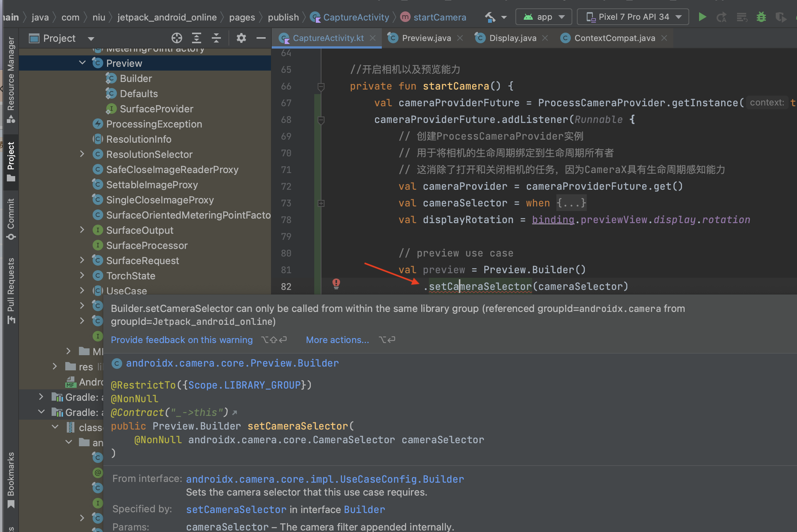Collapse the Preview class node
The width and height of the screenshot is (797, 532).
[x=82, y=63]
